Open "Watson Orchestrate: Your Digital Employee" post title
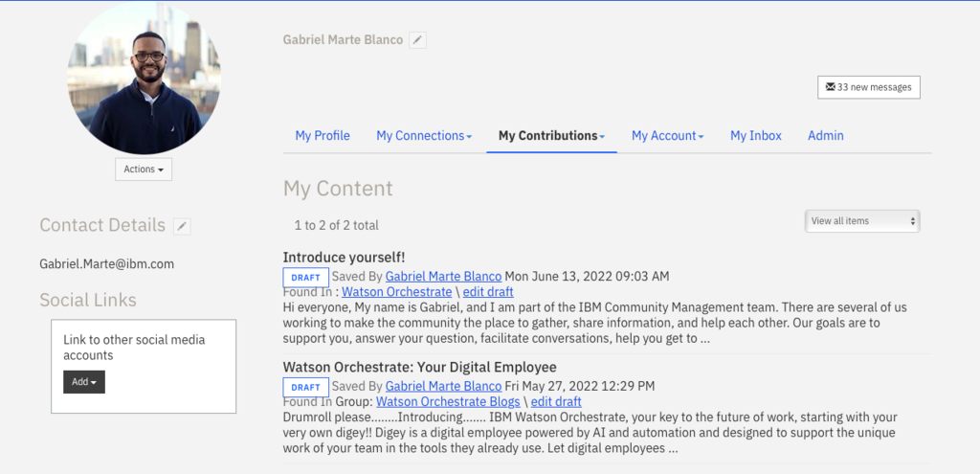 coord(419,367)
